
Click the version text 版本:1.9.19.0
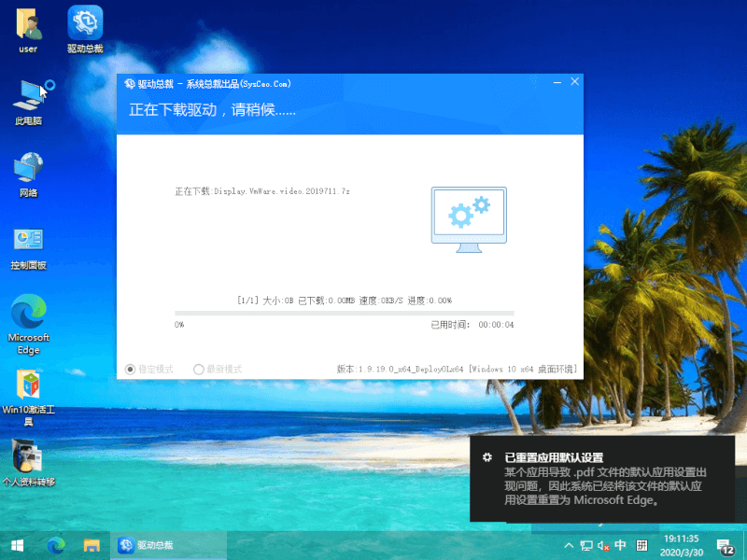click(457, 369)
